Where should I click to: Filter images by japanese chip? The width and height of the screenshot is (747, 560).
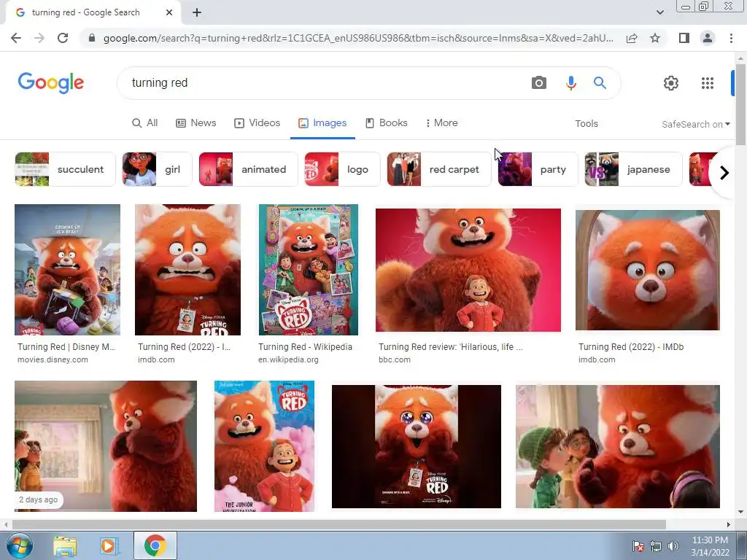633,169
